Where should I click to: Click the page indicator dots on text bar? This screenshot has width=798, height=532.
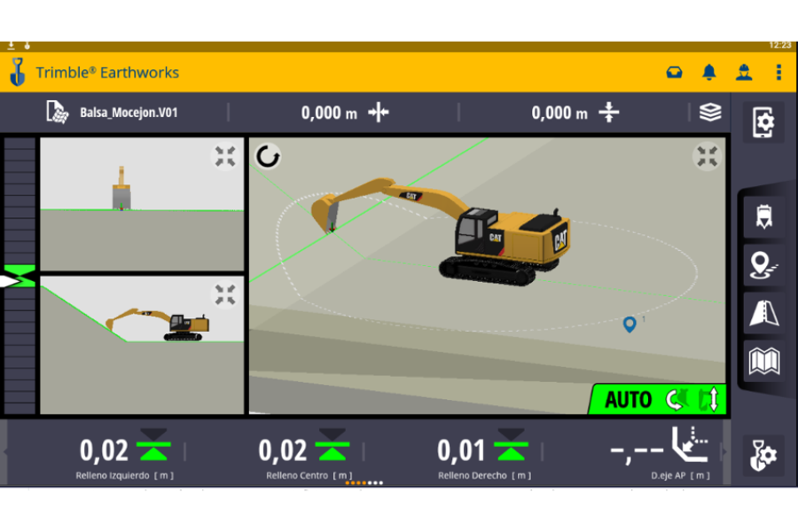click(x=364, y=482)
